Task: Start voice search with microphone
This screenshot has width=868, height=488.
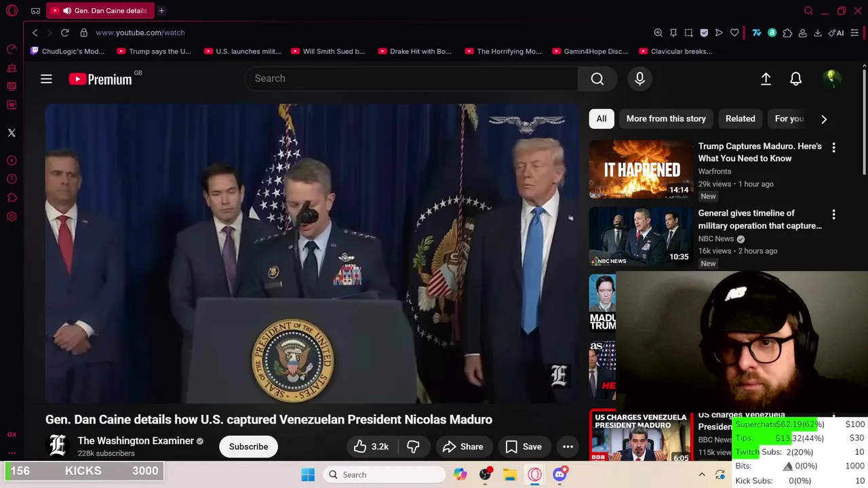Action: (x=639, y=79)
